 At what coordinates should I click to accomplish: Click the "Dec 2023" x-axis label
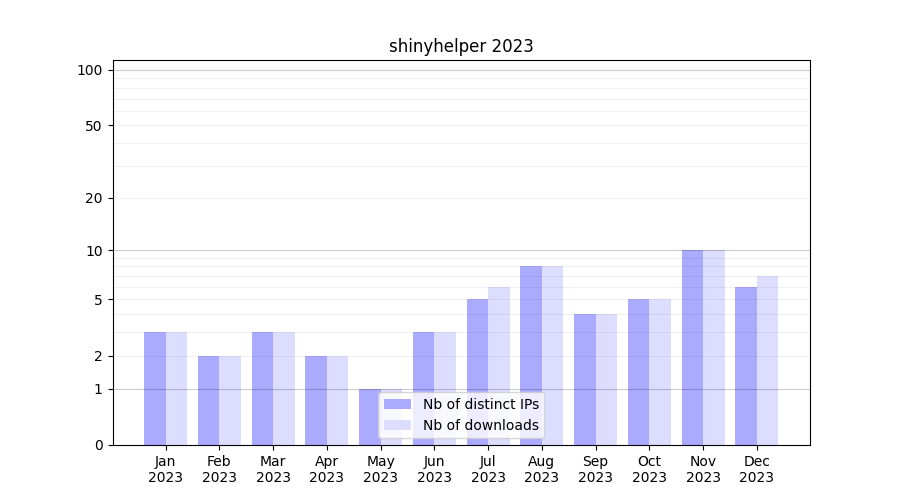pyautogui.click(x=757, y=469)
